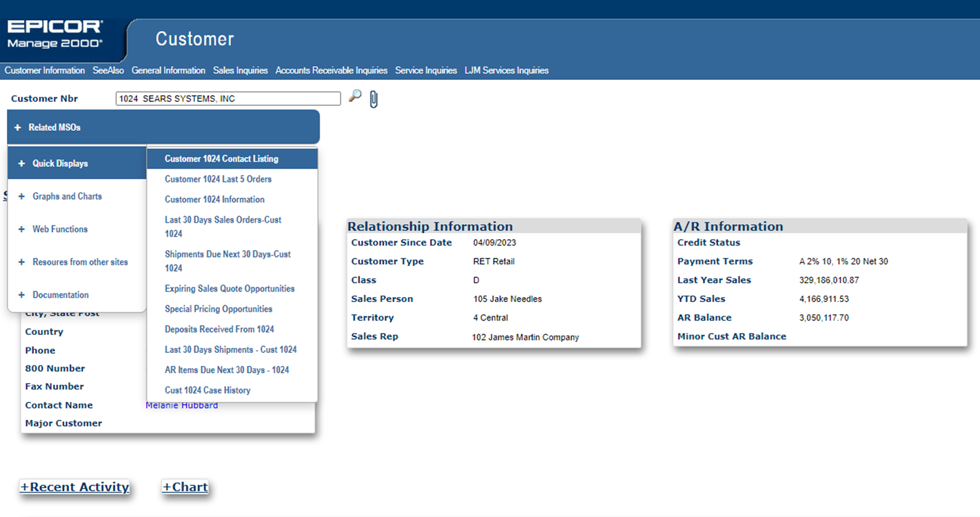Open the Sales Inquiries menu
Viewport: 980px width, 517px height.
(x=241, y=70)
